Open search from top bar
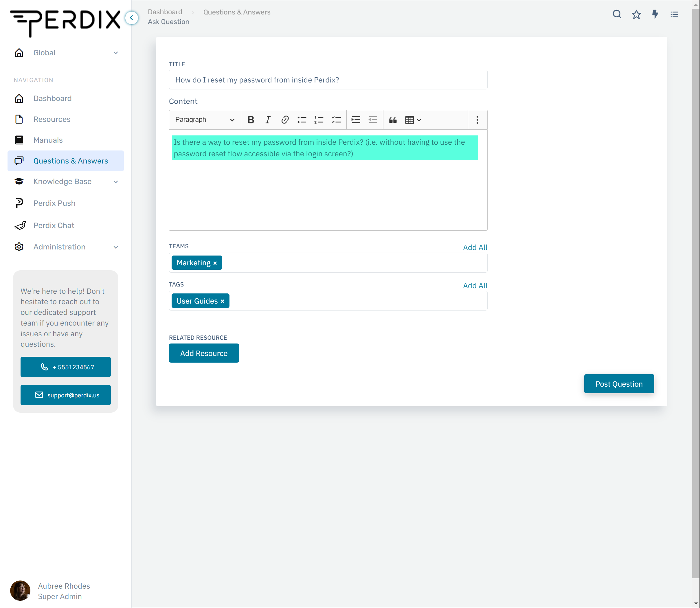The width and height of the screenshot is (700, 608). pyautogui.click(x=617, y=14)
